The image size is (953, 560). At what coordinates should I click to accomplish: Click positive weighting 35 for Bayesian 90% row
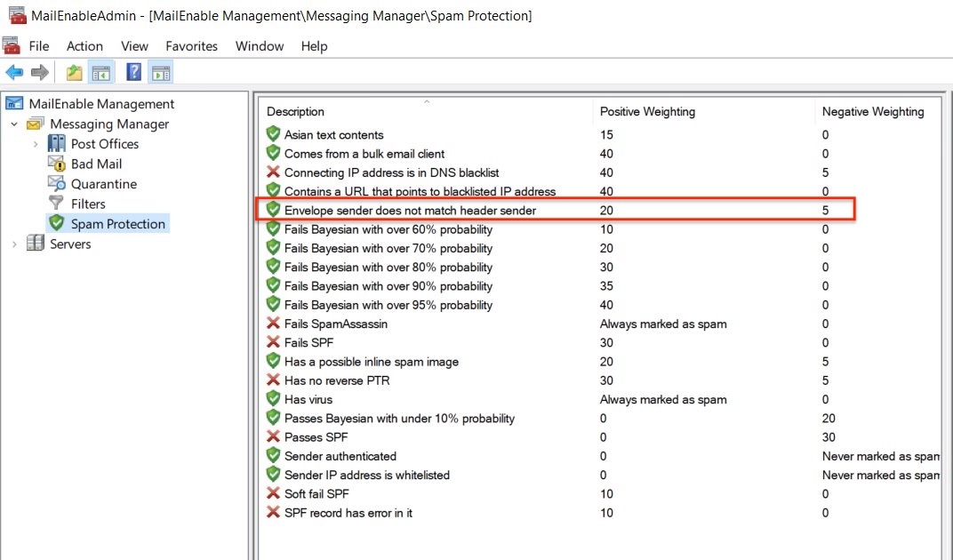(606, 285)
